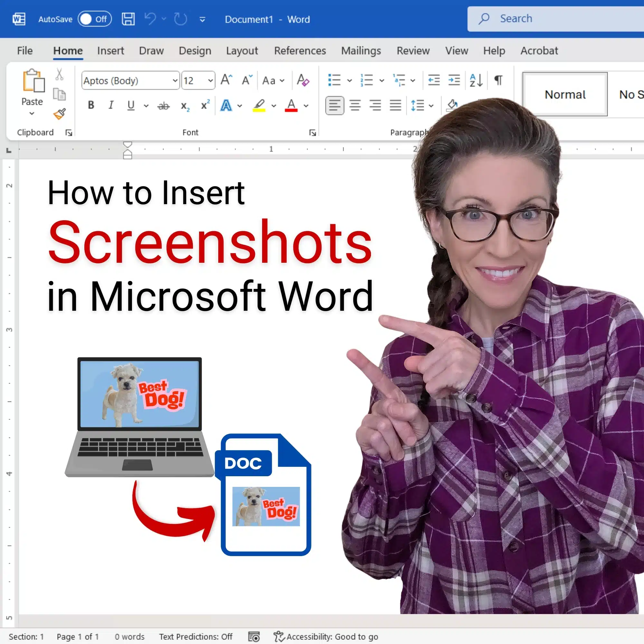Open the font size 12 dropdown

pyautogui.click(x=210, y=81)
